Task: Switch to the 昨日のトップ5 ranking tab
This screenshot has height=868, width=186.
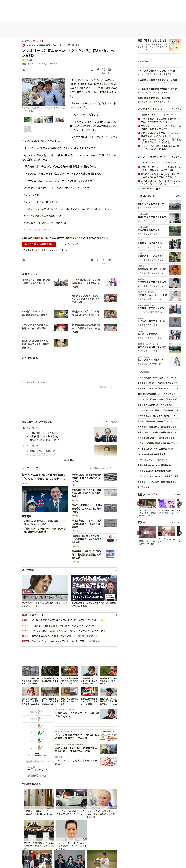Action: pyautogui.click(x=170, y=115)
